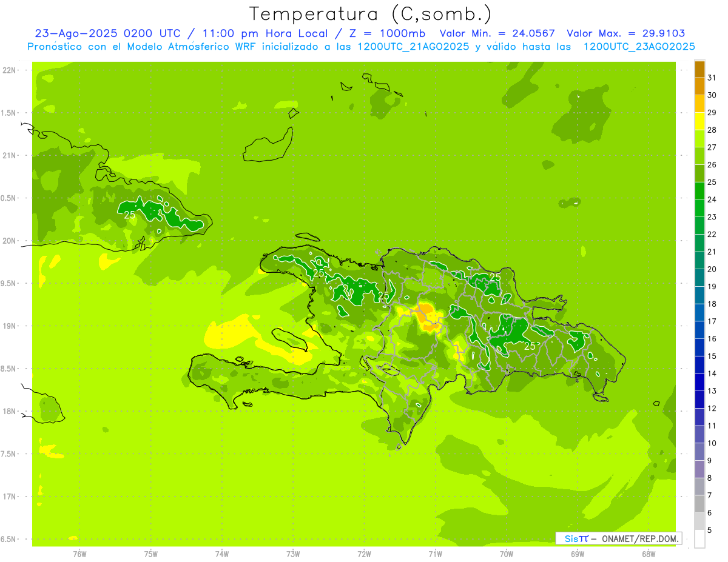The image size is (728, 562).
Task: Pick the blue swatch between 16 and 17
Action: (699, 330)
